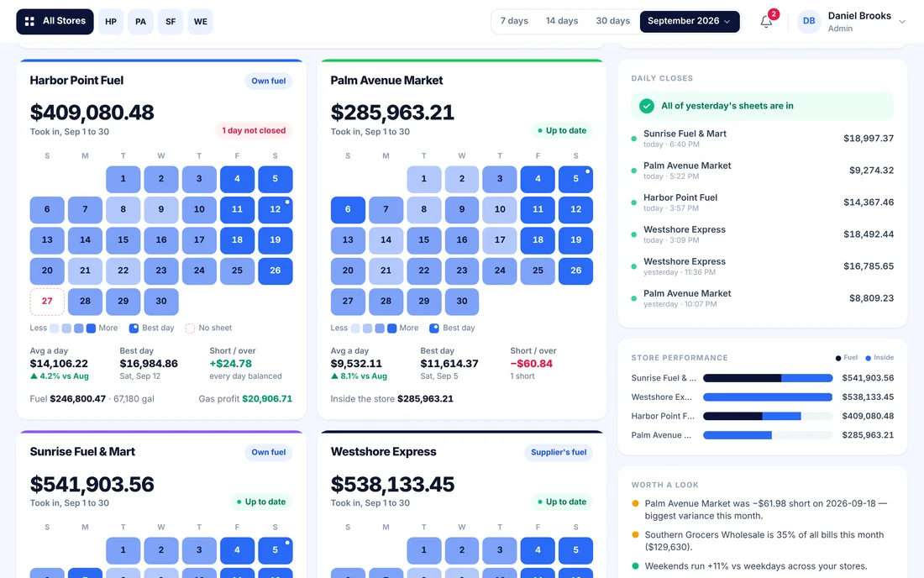The image size is (924, 578).
Task: Click the Westshore Express performance bar
Action: (768, 397)
